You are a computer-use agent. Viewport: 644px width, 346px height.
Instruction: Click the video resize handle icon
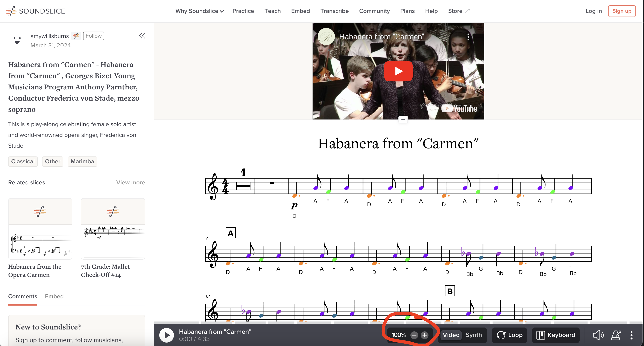point(403,119)
